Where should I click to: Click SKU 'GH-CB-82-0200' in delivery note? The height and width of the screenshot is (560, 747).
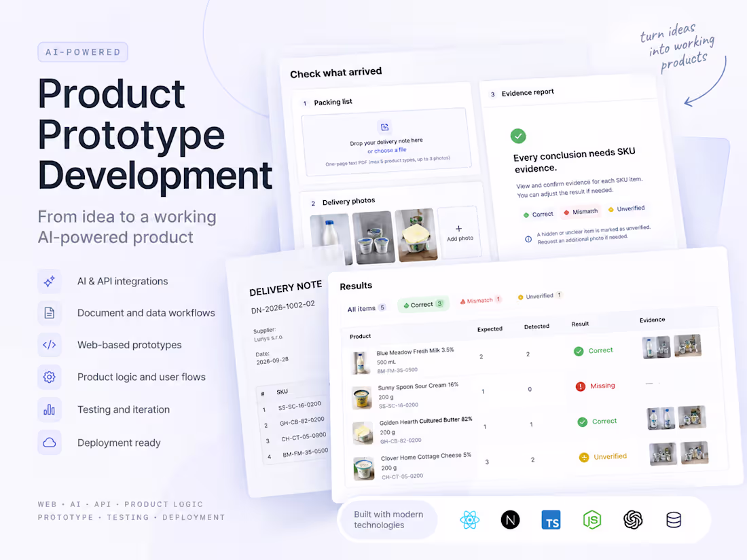tap(302, 422)
